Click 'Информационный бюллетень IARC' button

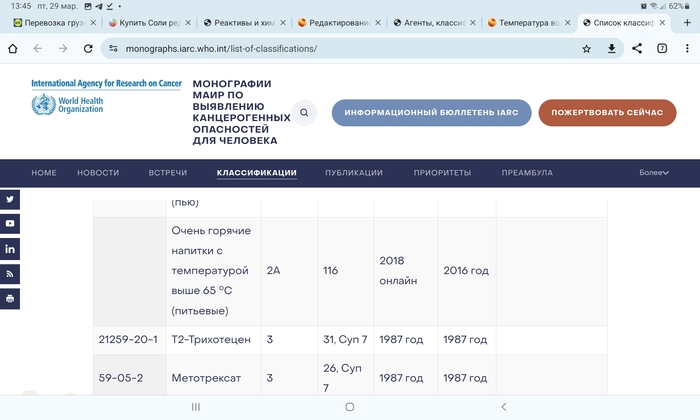click(x=431, y=113)
